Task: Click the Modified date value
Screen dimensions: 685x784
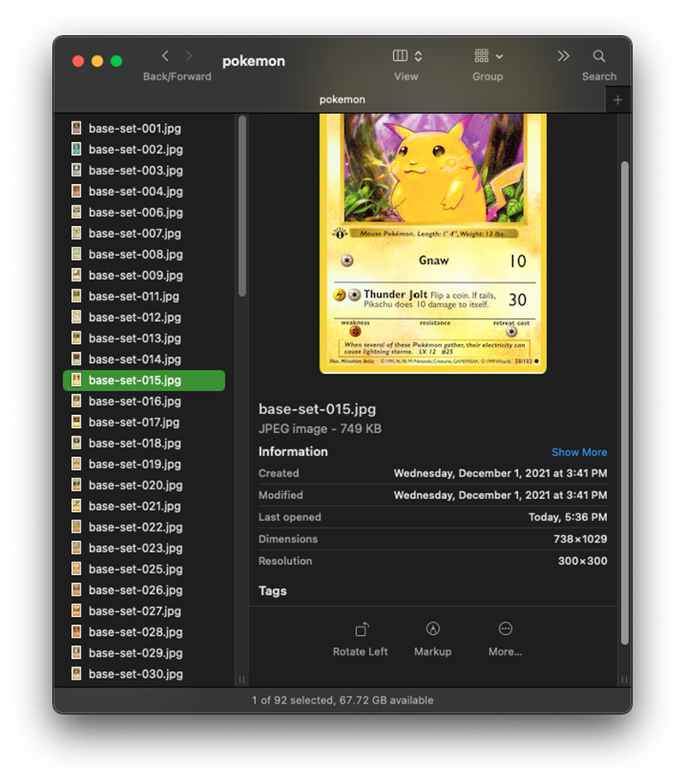Action: click(x=500, y=496)
